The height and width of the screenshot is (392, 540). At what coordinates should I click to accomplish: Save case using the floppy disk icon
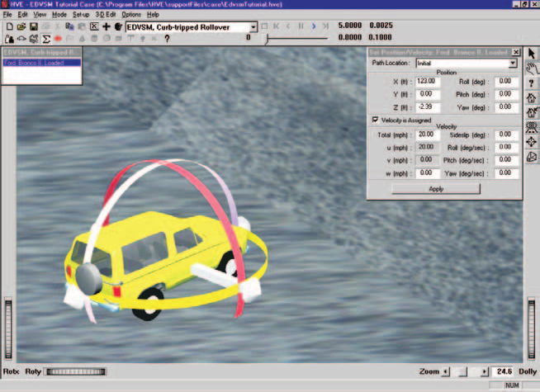pyautogui.click(x=33, y=26)
